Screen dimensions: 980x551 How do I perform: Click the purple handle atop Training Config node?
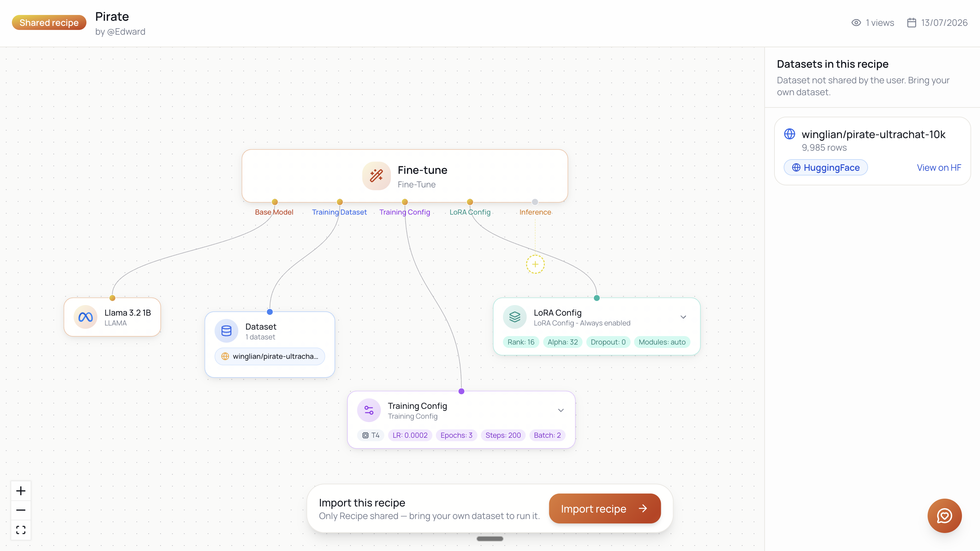tap(461, 391)
